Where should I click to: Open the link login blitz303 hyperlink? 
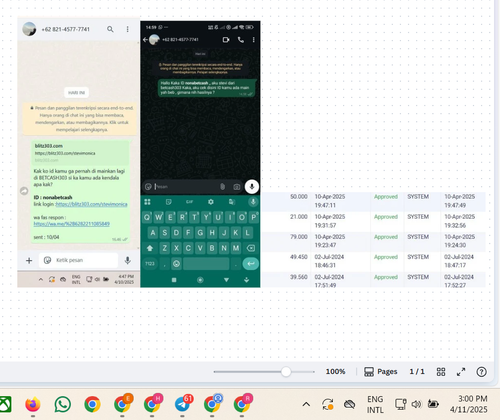91,204
